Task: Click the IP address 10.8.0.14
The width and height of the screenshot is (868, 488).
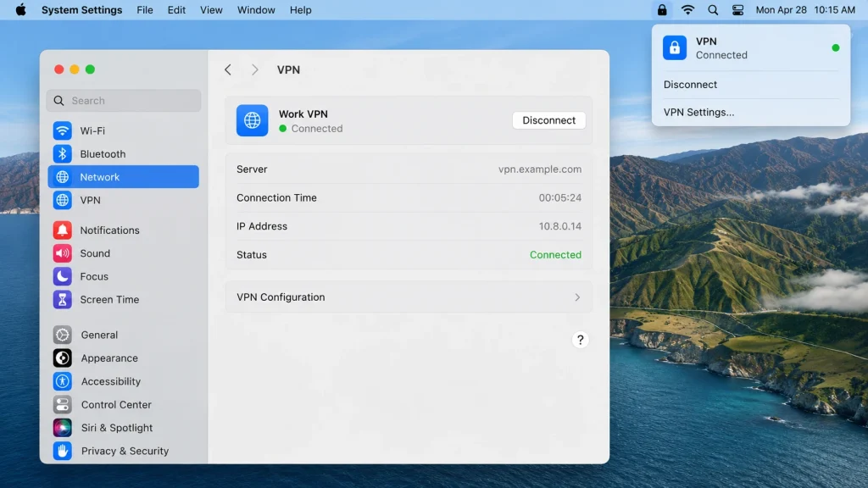Action: pos(560,226)
